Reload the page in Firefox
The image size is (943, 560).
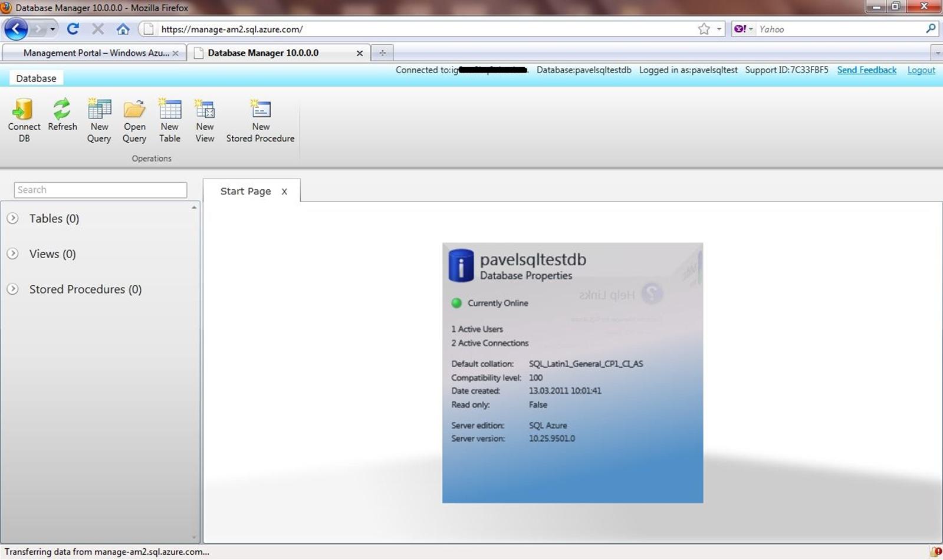pos(73,29)
